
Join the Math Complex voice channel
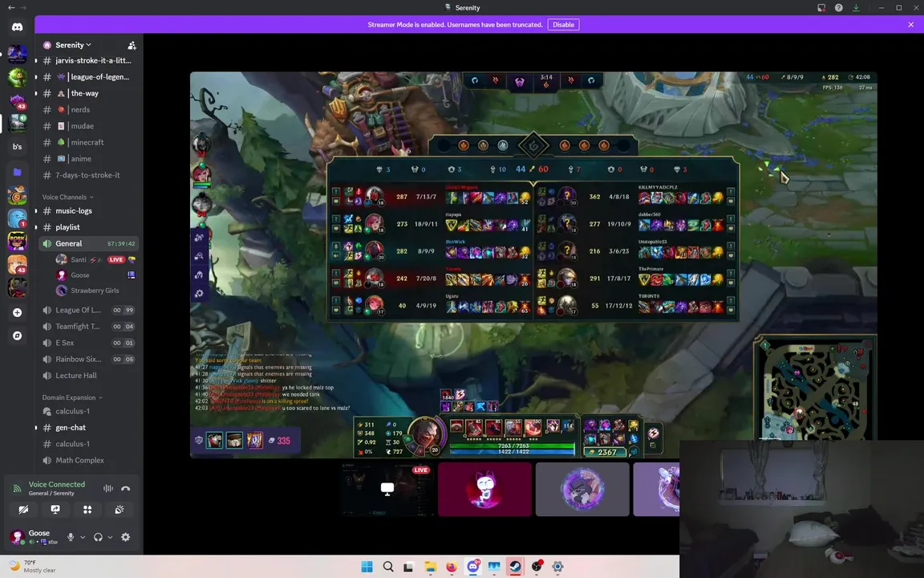click(88, 461)
